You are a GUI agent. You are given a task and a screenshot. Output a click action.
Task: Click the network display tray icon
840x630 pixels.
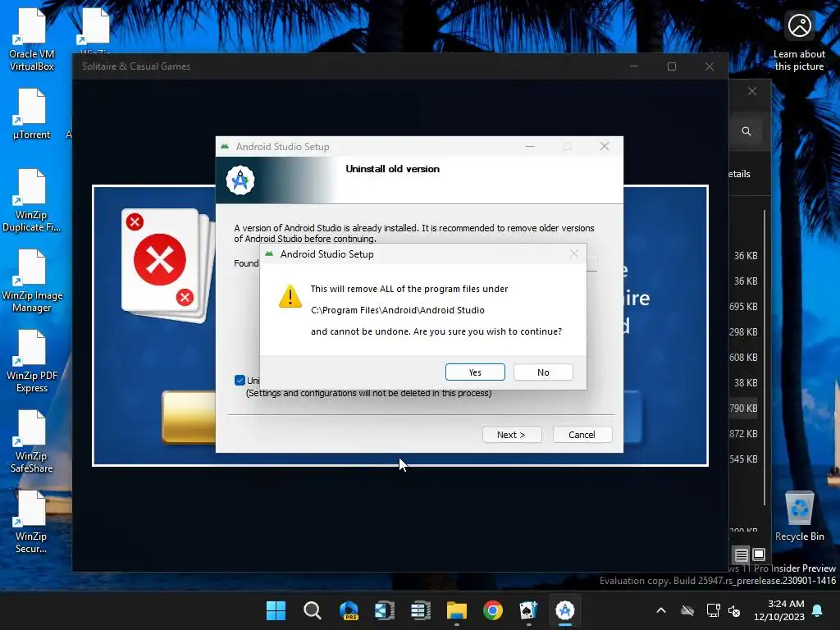point(713,610)
